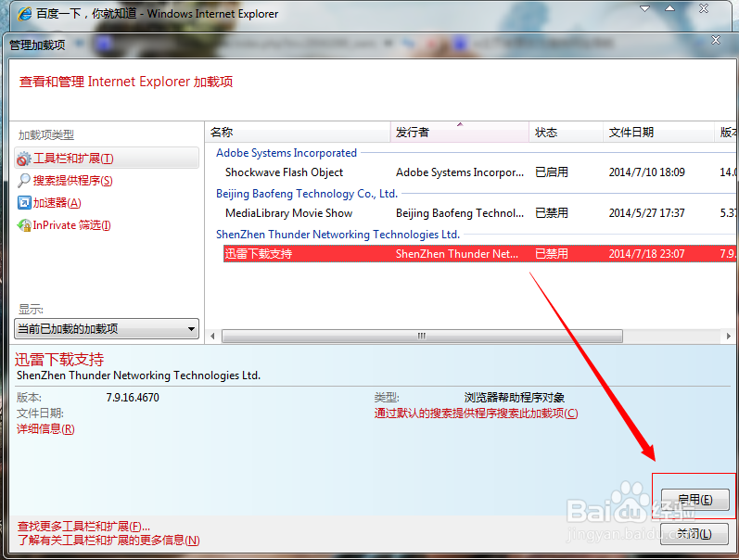Select MediaLibrary Movie Show add-on row
The height and width of the screenshot is (560, 739).
pos(478,213)
